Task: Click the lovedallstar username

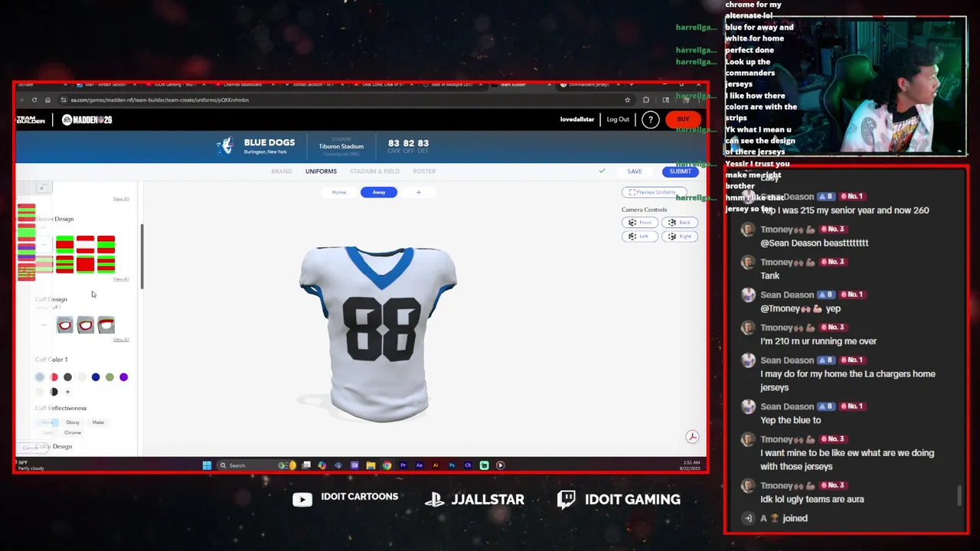Action: (x=577, y=119)
